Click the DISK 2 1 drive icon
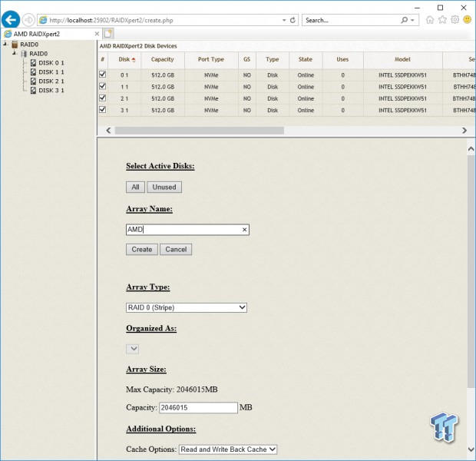Image resolution: width=476 pixels, height=461 pixels. pyautogui.click(x=33, y=81)
